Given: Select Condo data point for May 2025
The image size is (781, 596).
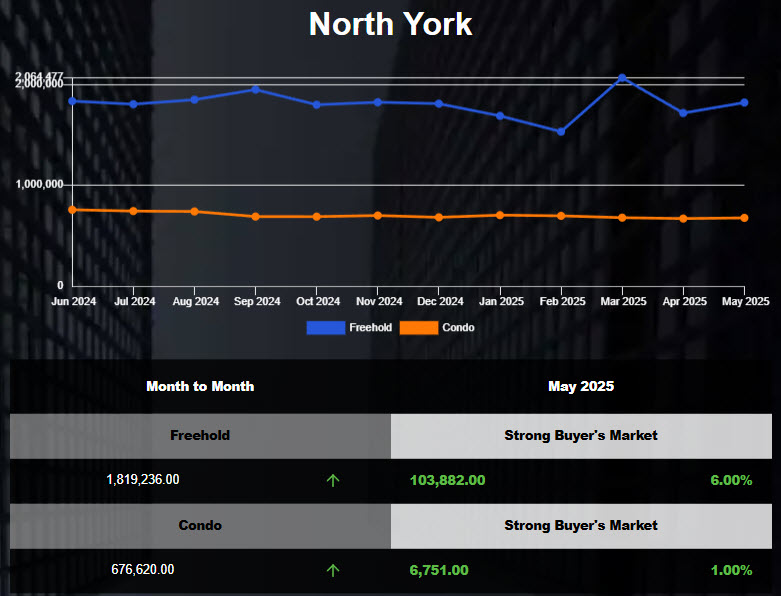Looking at the screenshot, I should (x=744, y=218).
